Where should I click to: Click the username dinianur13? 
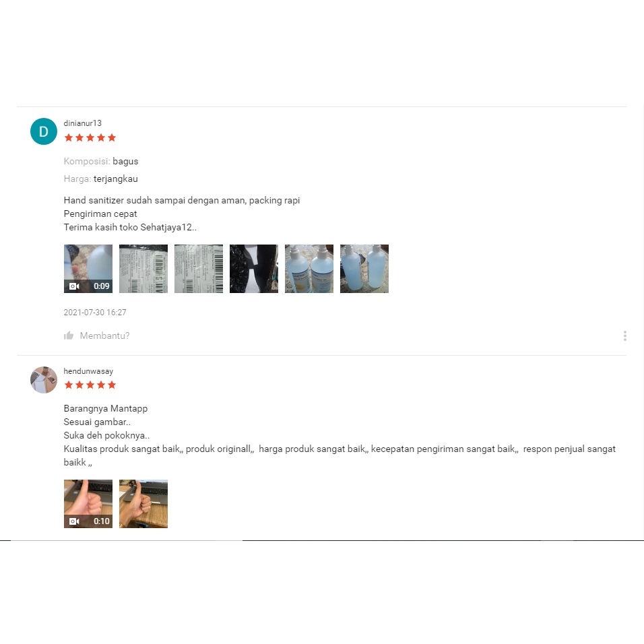point(83,123)
